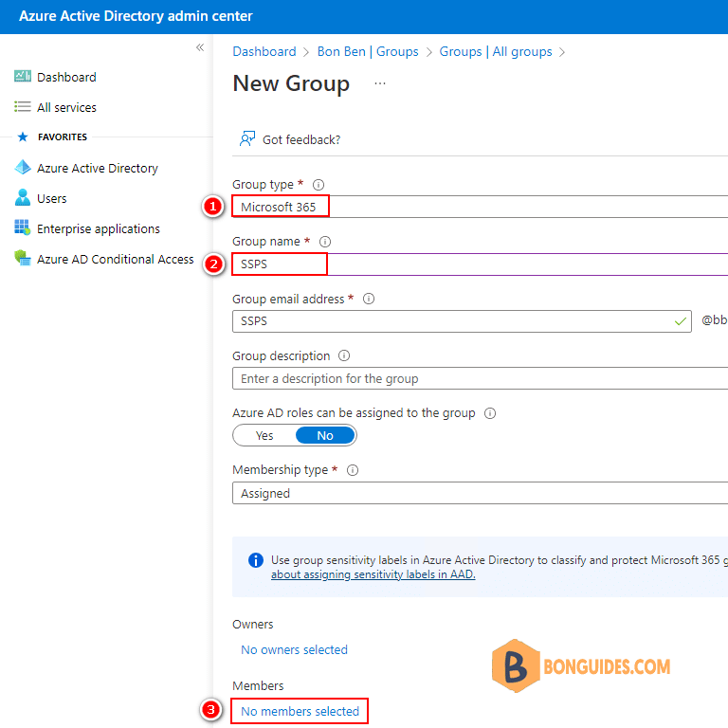Click the Favorites star icon
The width and height of the screenshot is (728, 728).
[x=23, y=136]
